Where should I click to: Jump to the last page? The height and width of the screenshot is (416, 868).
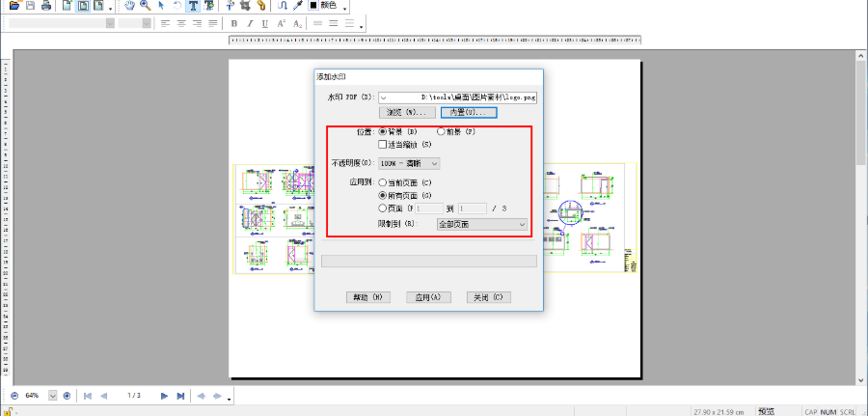(180, 396)
